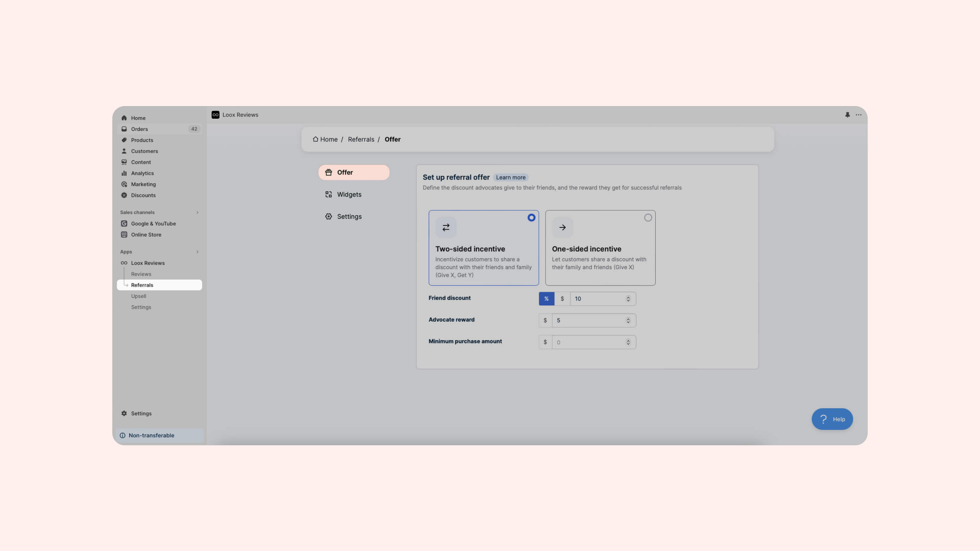Switch the friend discount to dollar amount
The height and width of the screenshot is (551, 980).
point(562,299)
